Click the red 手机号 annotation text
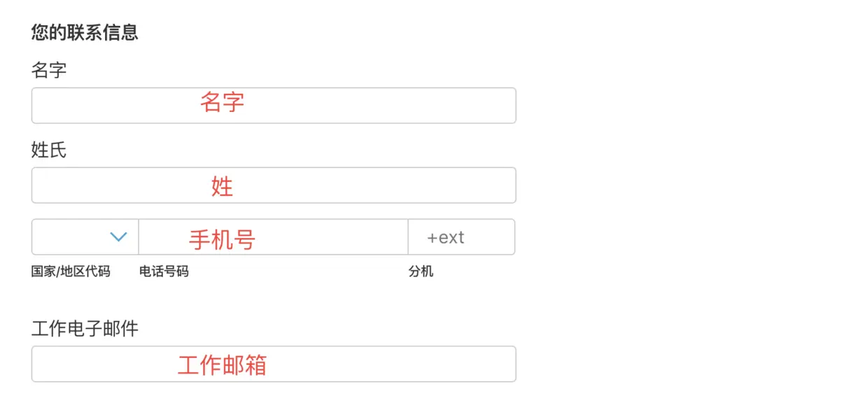Screen dimensions: 868x407 tap(222, 240)
